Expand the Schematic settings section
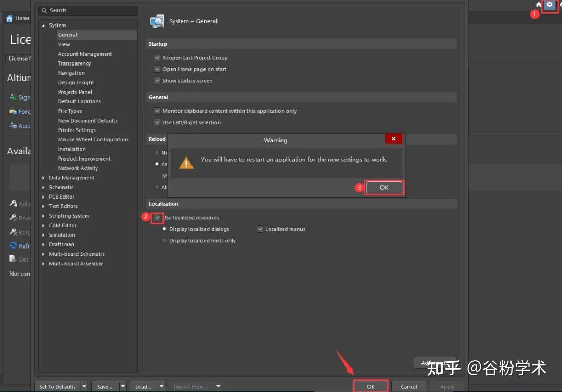Screen dimensions: 562x392 click(43, 187)
